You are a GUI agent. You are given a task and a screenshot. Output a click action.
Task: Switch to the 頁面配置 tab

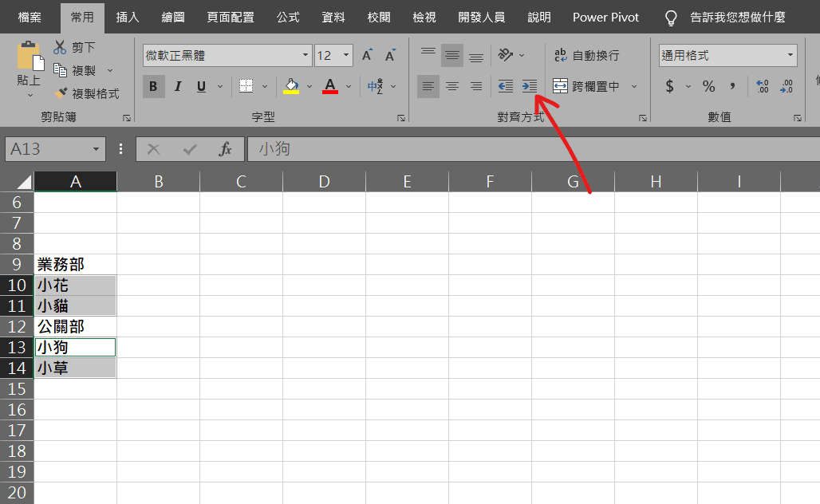[231, 18]
